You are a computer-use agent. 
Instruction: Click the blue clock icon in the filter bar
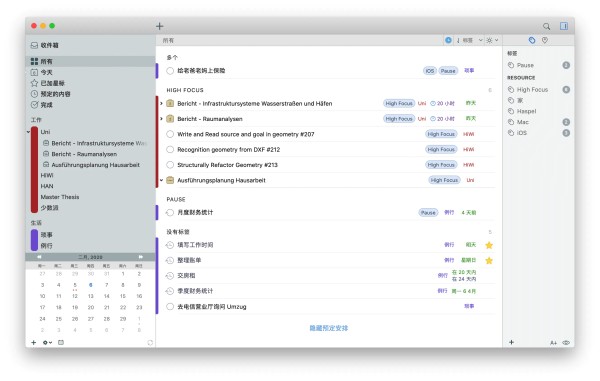pos(448,40)
